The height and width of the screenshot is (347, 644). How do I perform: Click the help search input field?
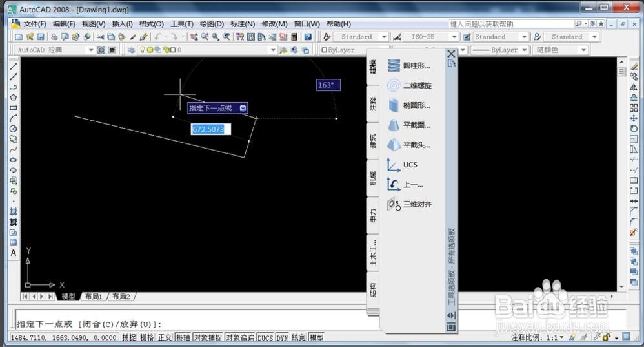511,24
